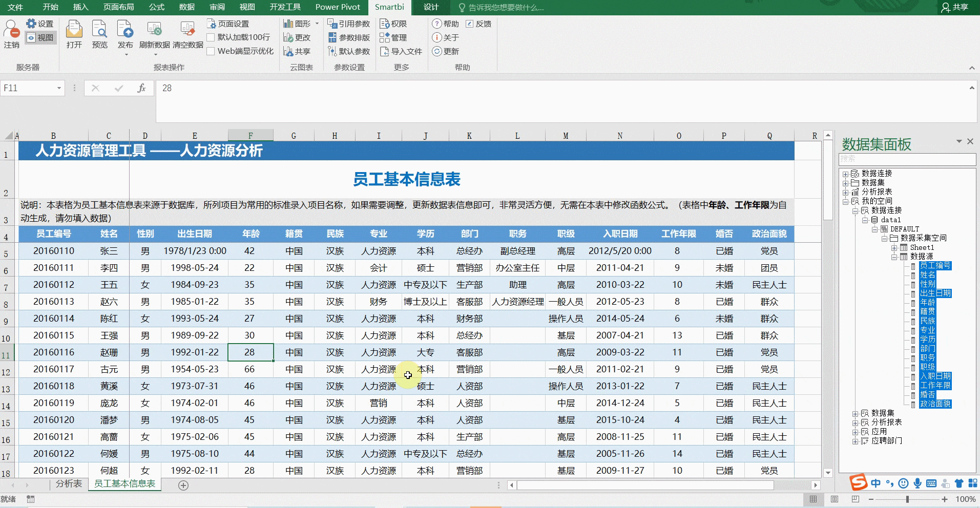Click the 共享 share button at top right
This screenshot has height=508, width=980.
(x=956, y=7)
